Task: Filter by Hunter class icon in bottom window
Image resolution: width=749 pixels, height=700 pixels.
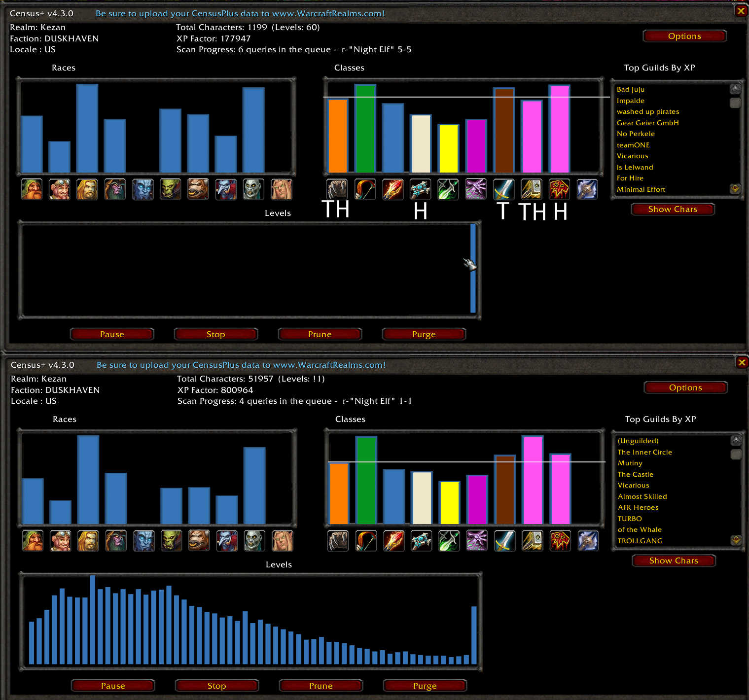Action: tap(366, 541)
